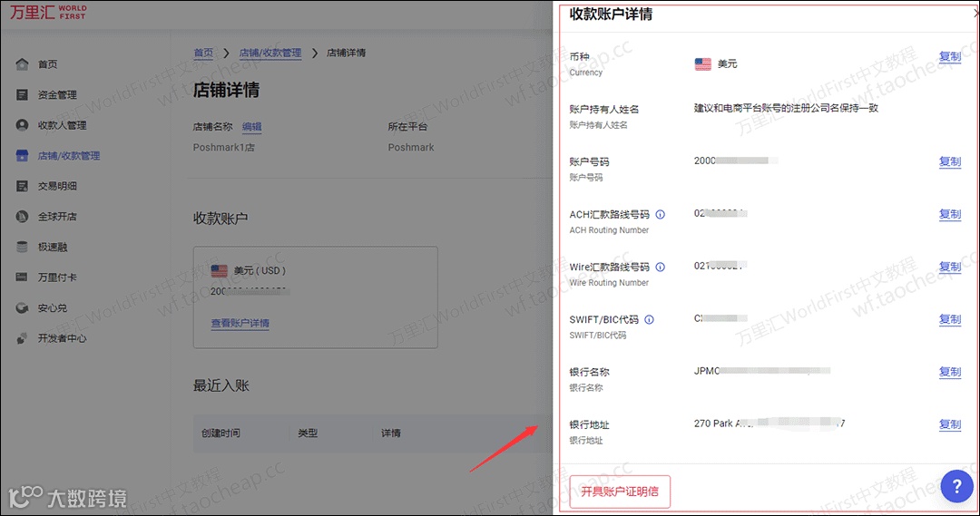Click the 收款人管理 person icon

22,125
